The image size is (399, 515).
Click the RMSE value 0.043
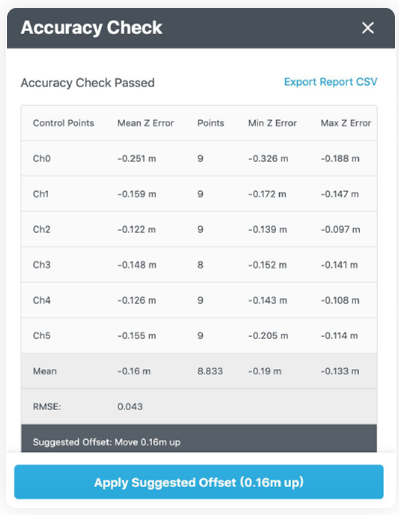click(x=130, y=407)
